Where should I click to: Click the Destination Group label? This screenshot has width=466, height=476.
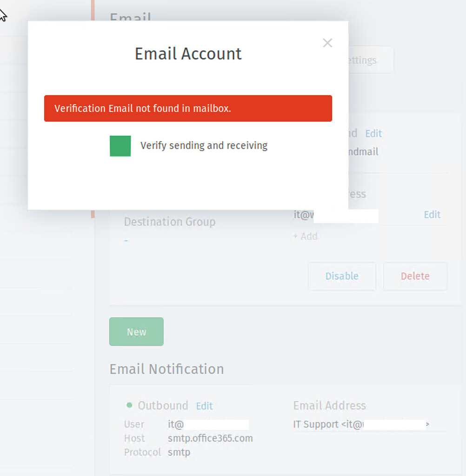point(169,222)
